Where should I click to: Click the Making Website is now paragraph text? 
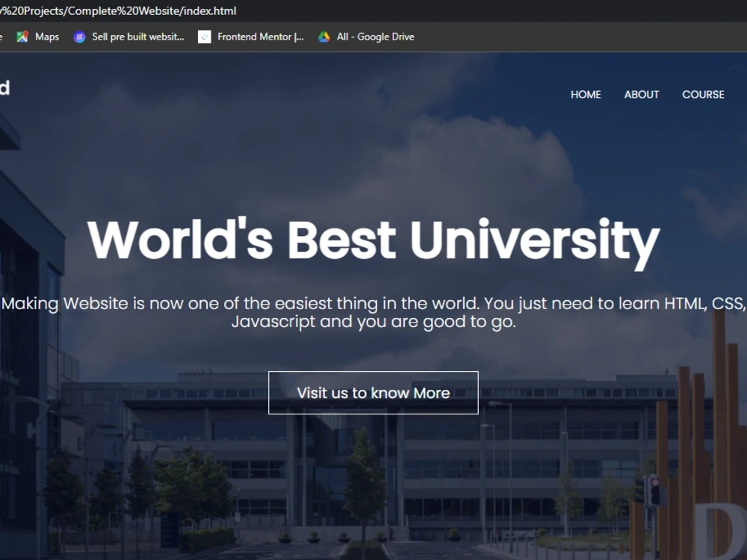(373, 312)
